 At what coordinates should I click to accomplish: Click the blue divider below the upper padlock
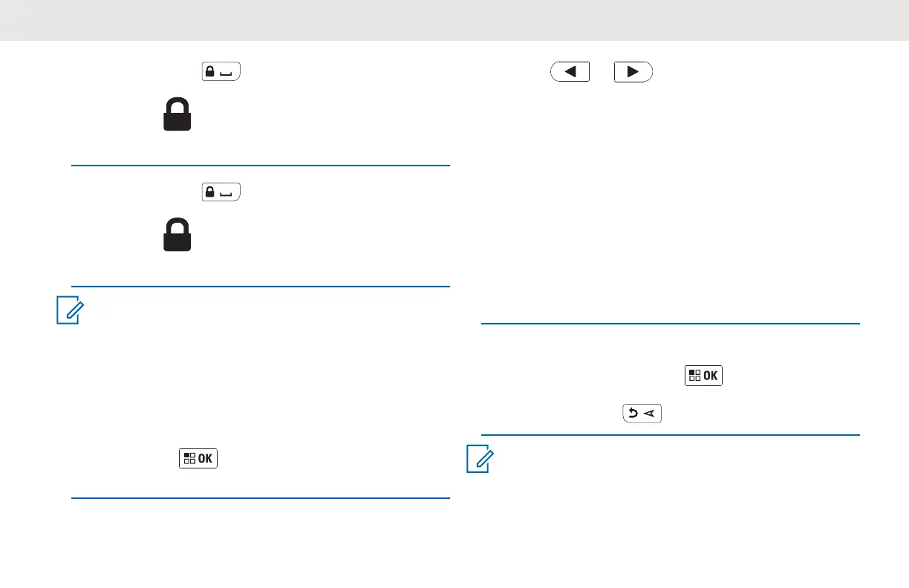[x=261, y=166]
